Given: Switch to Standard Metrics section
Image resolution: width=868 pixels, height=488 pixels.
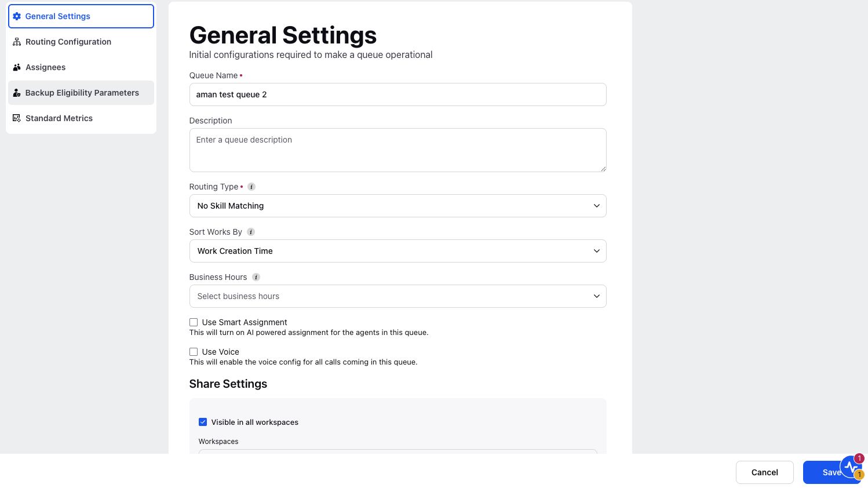Looking at the screenshot, I should (x=81, y=118).
